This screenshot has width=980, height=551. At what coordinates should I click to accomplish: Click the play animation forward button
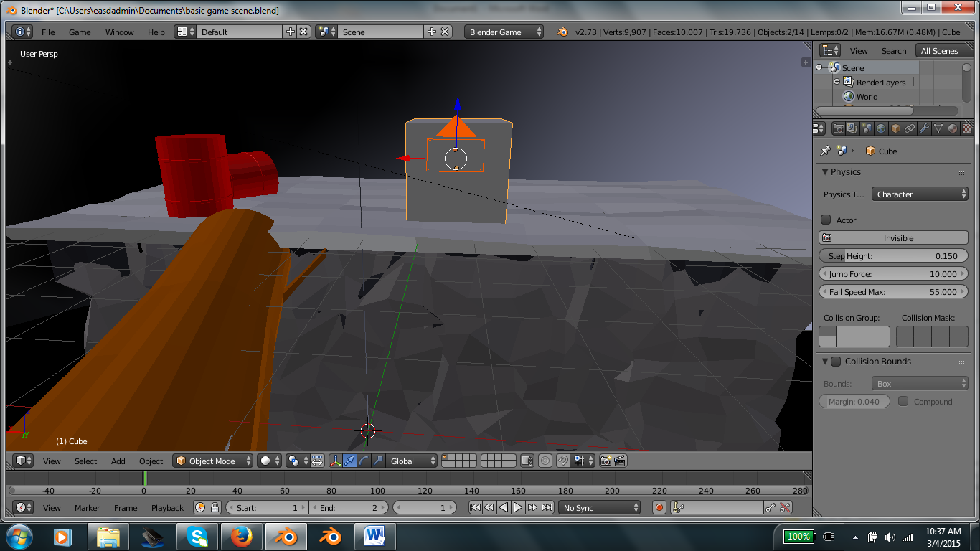coord(518,507)
